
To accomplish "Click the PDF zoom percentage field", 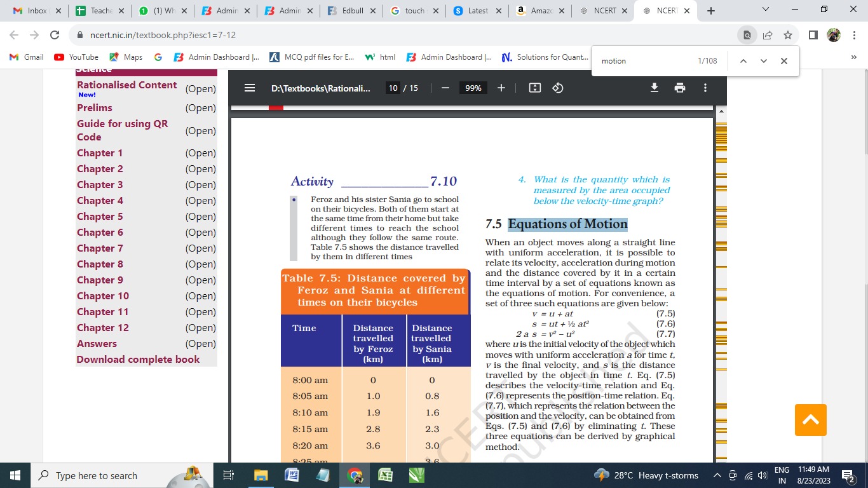I will click(473, 88).
